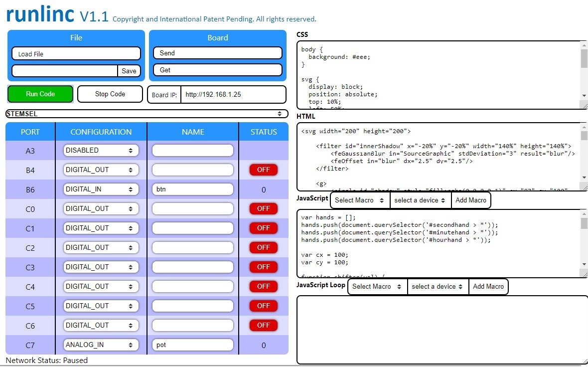This screenshot has height=367, width=588.
Task: Open the STEMSEL board selector dropdown
Action: [147, 113]
